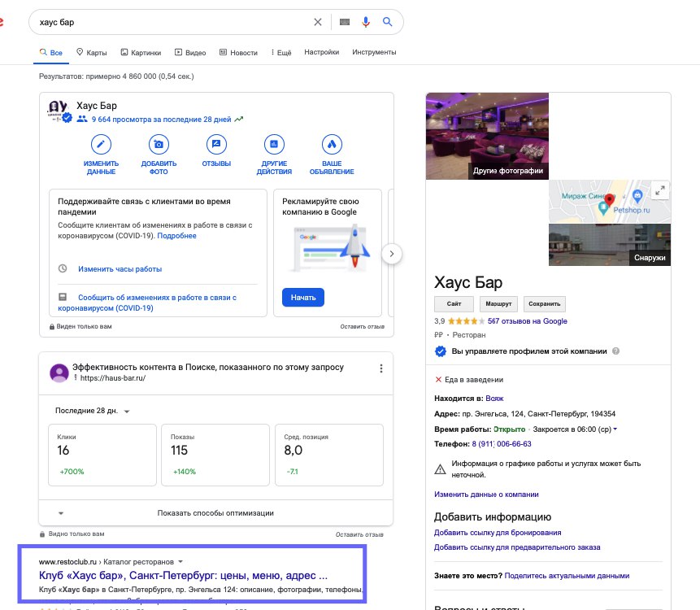Click the trending arrow next to views count
This screenshot has width=700, height=610.
(239, 120)
